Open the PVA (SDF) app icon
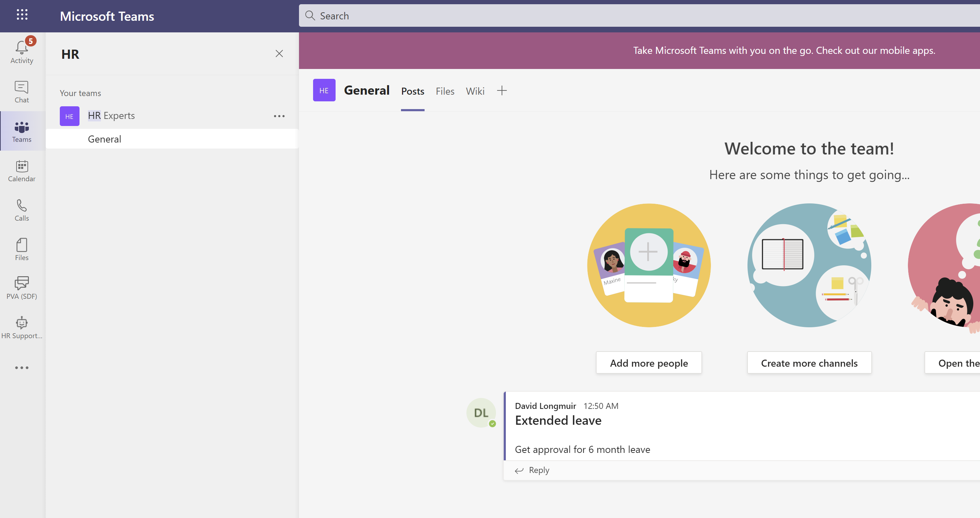The height and width of the screenshot is (518, 980). click(x=22, y=288)
